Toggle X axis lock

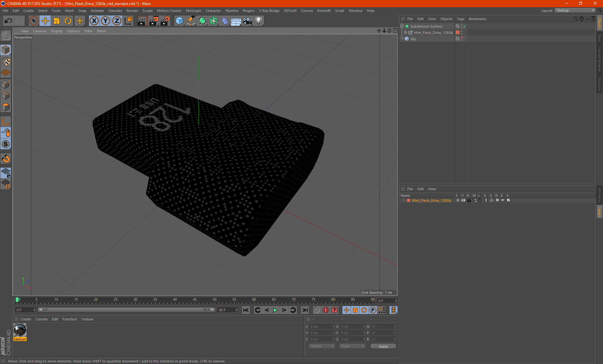(x=94, y=21)
